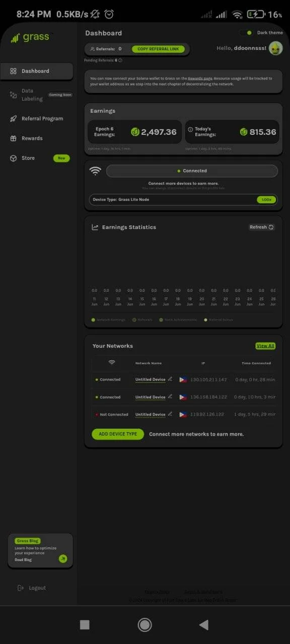Click the Network Name column header
This screenshot has height=644, width=290.
point(149,363)
